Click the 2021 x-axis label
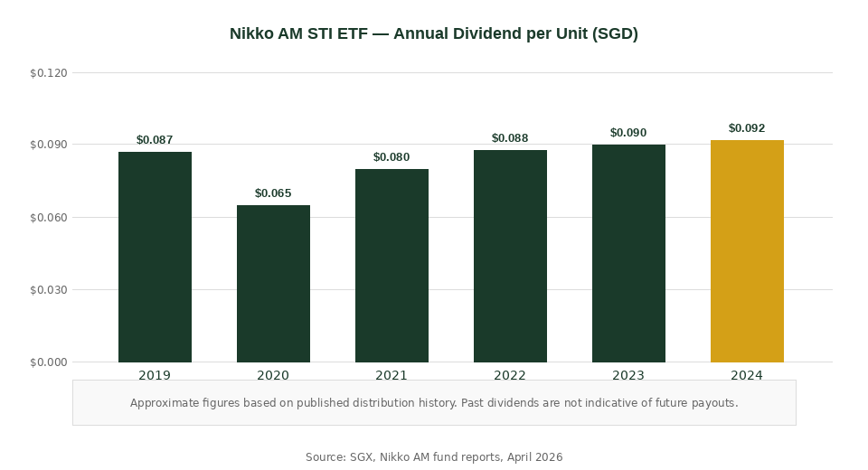Viewport: 868px width, 470px height. click(x=392, y=375)
